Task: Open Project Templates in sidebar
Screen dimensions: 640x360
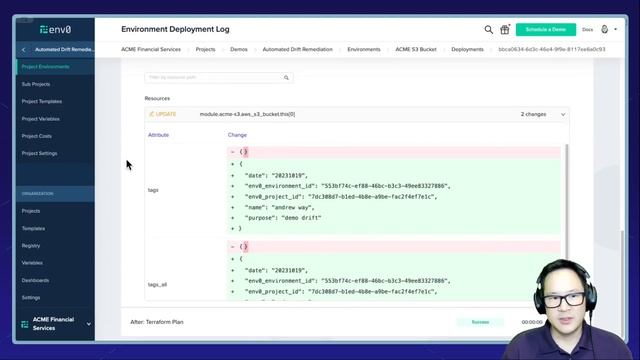Action: [42, 101]
